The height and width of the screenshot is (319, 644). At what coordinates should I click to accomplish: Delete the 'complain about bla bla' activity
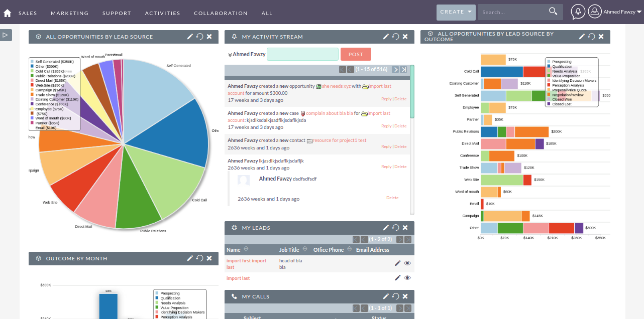tap(400, 126)
